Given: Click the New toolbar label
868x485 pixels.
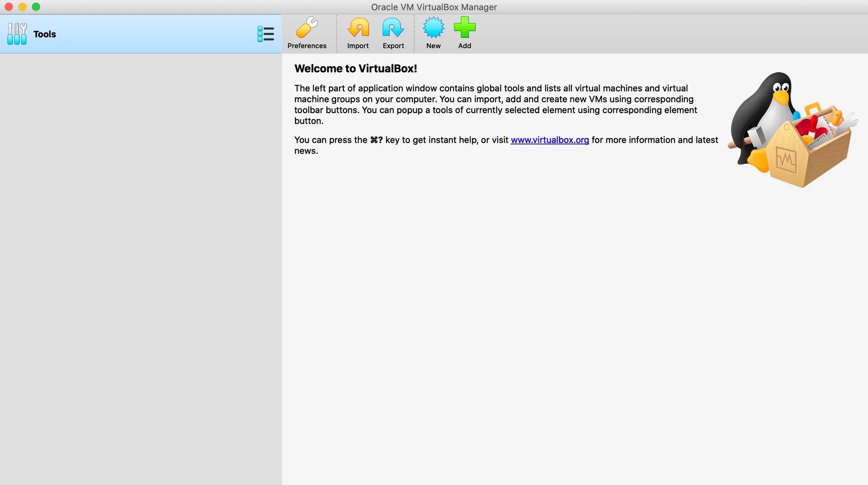Looking at the screenshot, I should 433,46.
